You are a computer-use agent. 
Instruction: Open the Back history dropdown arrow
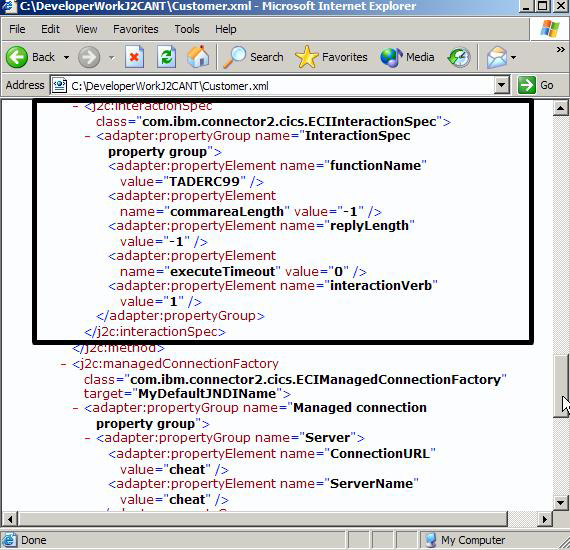click(x=66, y=57)
